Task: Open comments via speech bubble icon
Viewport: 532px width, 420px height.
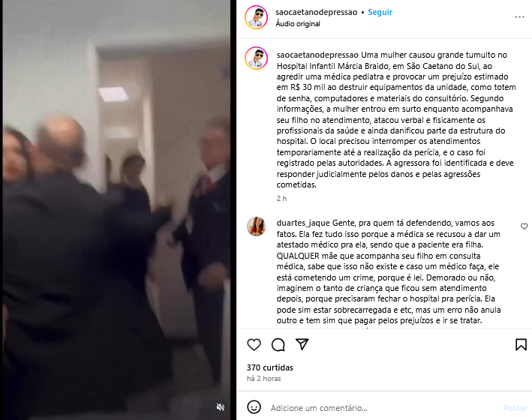Action: pyautogui.click(x=278, y=345)
